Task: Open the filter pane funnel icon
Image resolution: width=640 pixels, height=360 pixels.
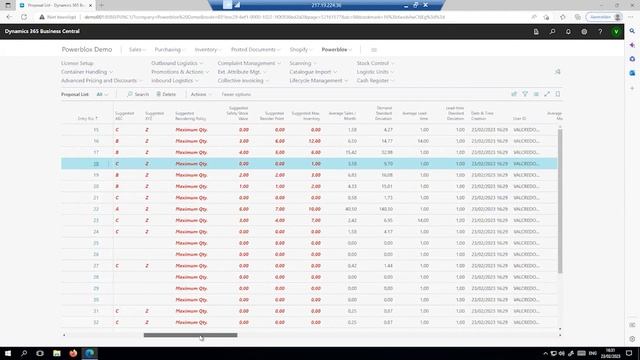Action: pyautogui.click(x=525, y=94)
